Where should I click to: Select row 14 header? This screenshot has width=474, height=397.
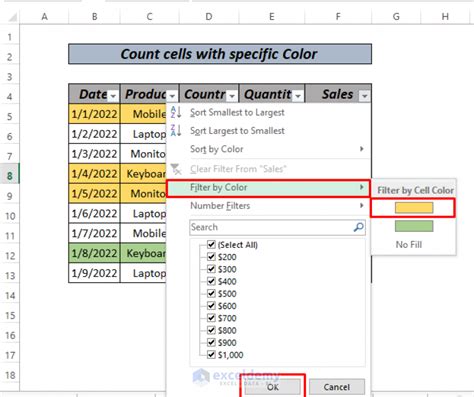(10, 295)
